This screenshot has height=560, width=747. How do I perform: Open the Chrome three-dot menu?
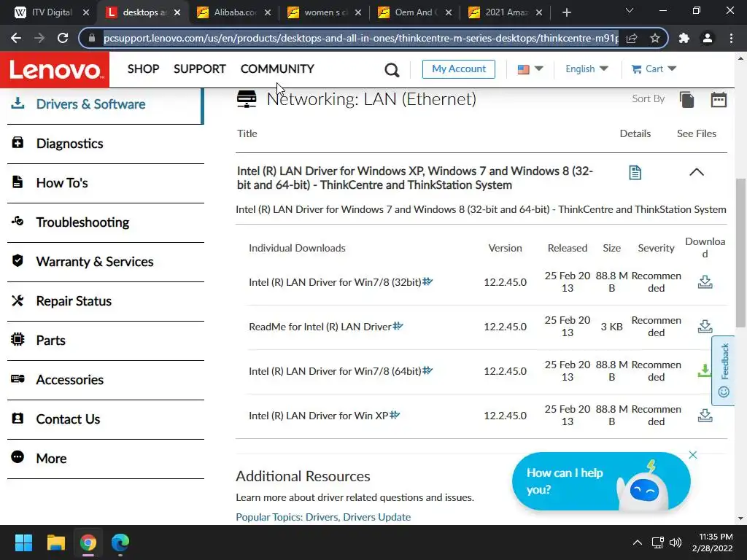731,38
